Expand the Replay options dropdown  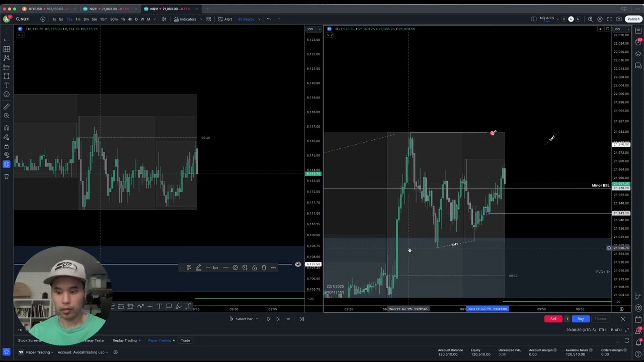[x=259, y=19]
